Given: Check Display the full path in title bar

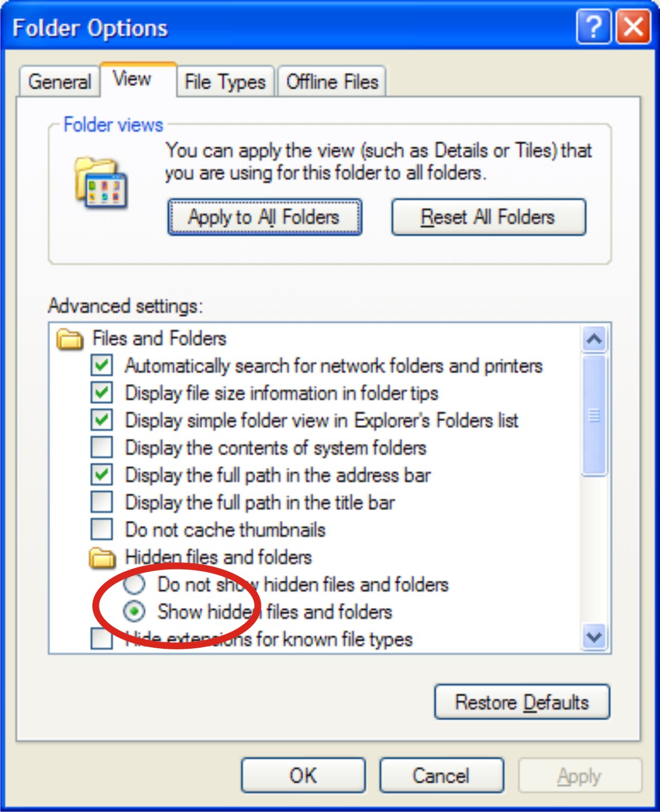Looking at the screenshot, I should (102, 502).
